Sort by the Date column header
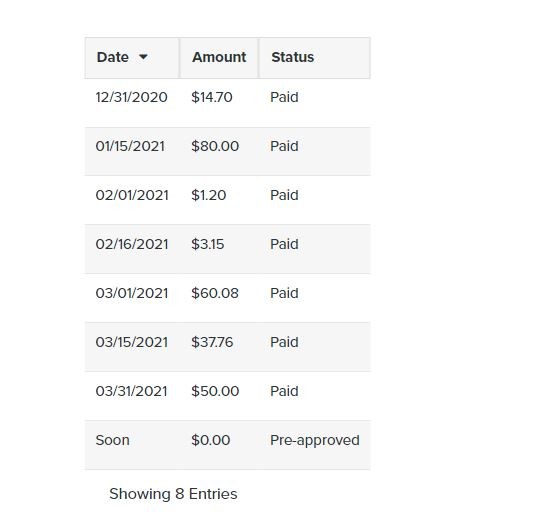Screen dimensions: 555x512 [x=132, y=58]
